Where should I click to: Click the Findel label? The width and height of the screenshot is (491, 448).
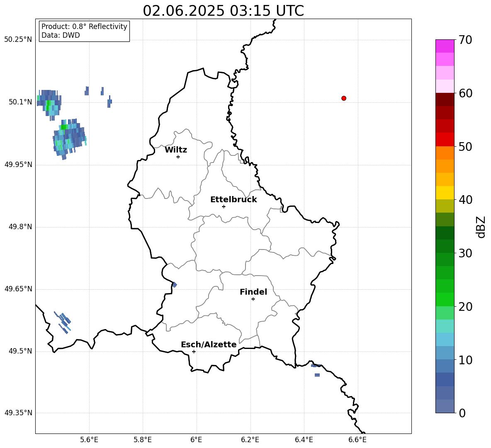point(253,292)
